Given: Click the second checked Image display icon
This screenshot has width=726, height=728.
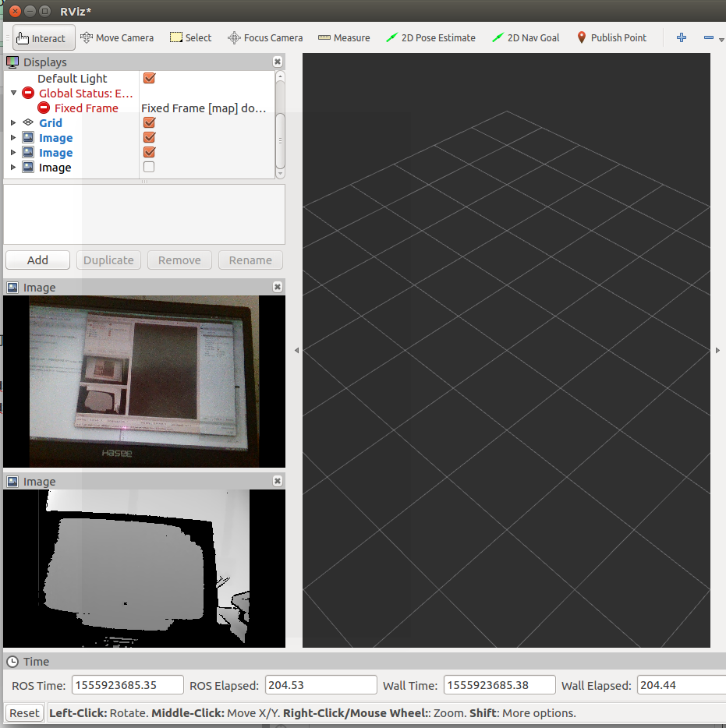Looking at the screenshot, I should click(x=28, y=152).
